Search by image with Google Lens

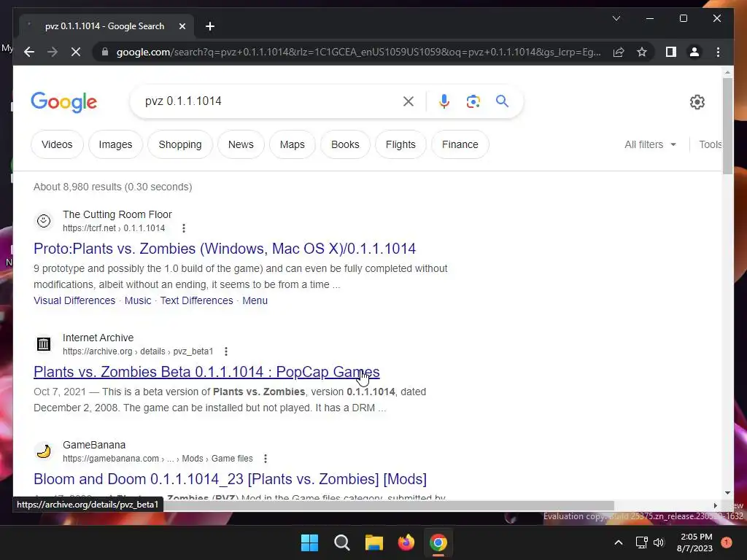[x=473, y=101]
